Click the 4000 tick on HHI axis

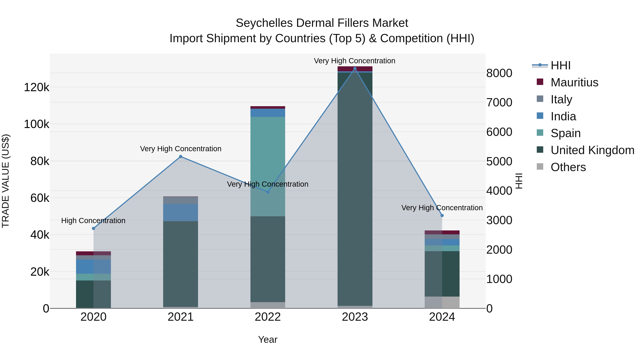(499, 191)
